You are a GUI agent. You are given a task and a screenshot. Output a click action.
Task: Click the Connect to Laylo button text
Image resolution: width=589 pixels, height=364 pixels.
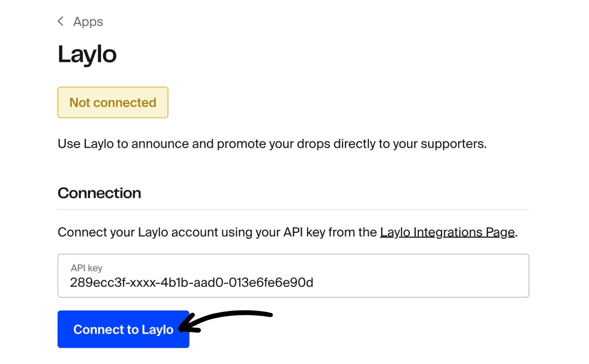[x=123, y=330]
